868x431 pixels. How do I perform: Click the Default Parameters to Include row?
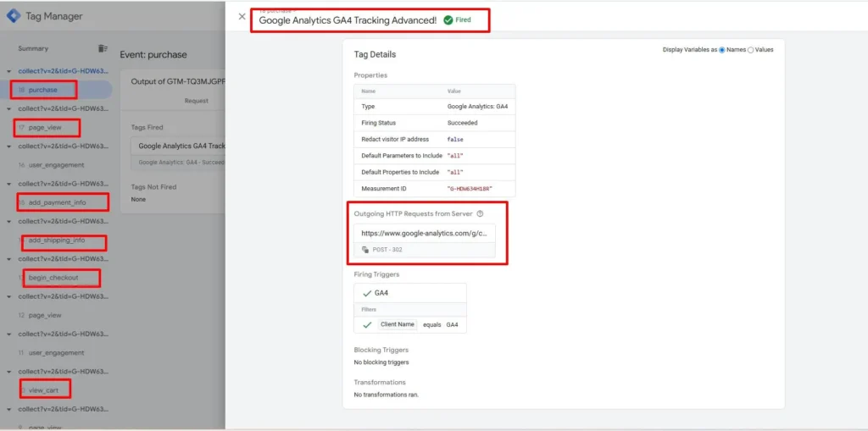435,156
